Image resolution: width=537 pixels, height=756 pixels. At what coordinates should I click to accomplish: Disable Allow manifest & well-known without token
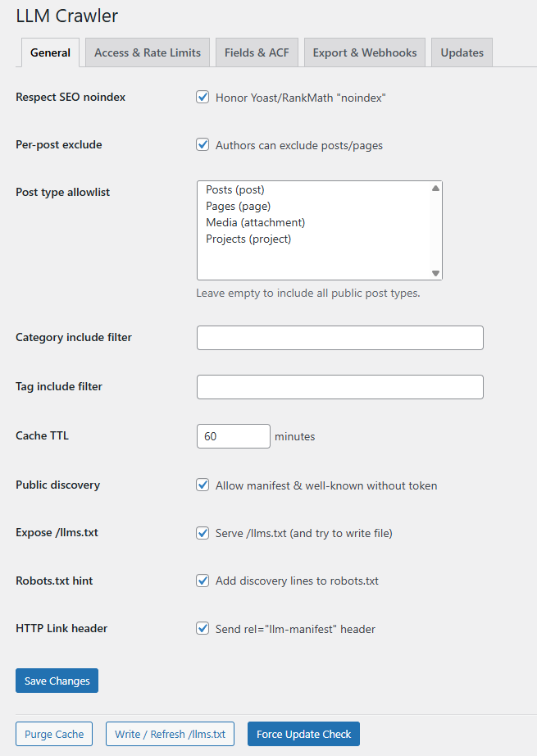203,485
